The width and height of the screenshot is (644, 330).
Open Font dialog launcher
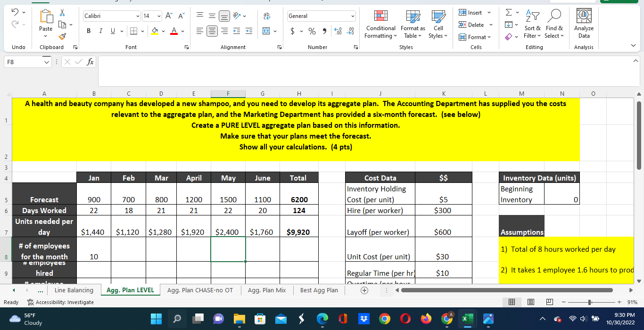(186, 47)
